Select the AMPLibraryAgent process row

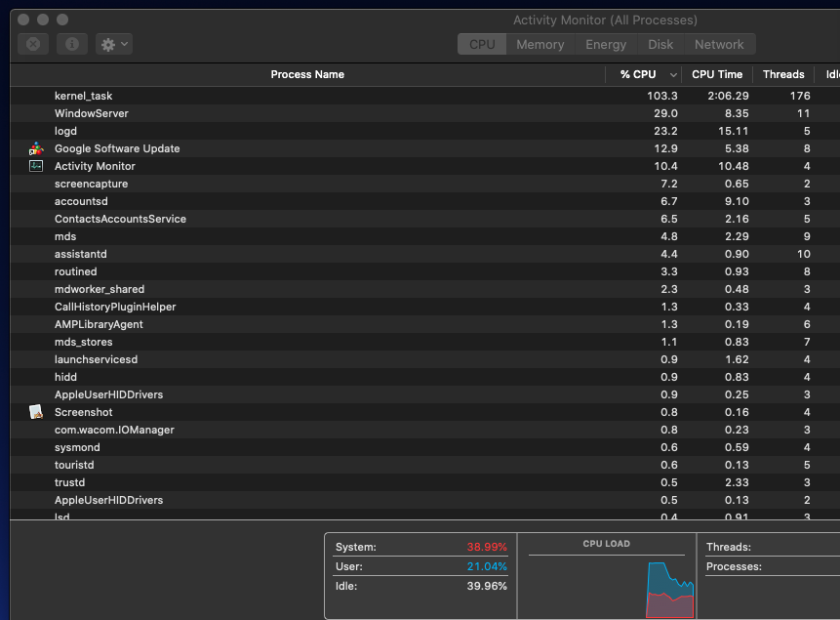pyautogui.click(x=424, y=324)
